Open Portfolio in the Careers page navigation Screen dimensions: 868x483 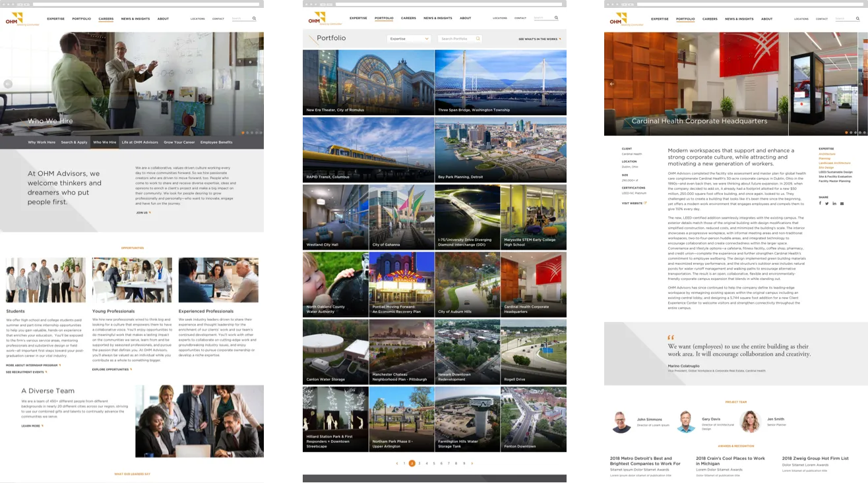[82, 18]
